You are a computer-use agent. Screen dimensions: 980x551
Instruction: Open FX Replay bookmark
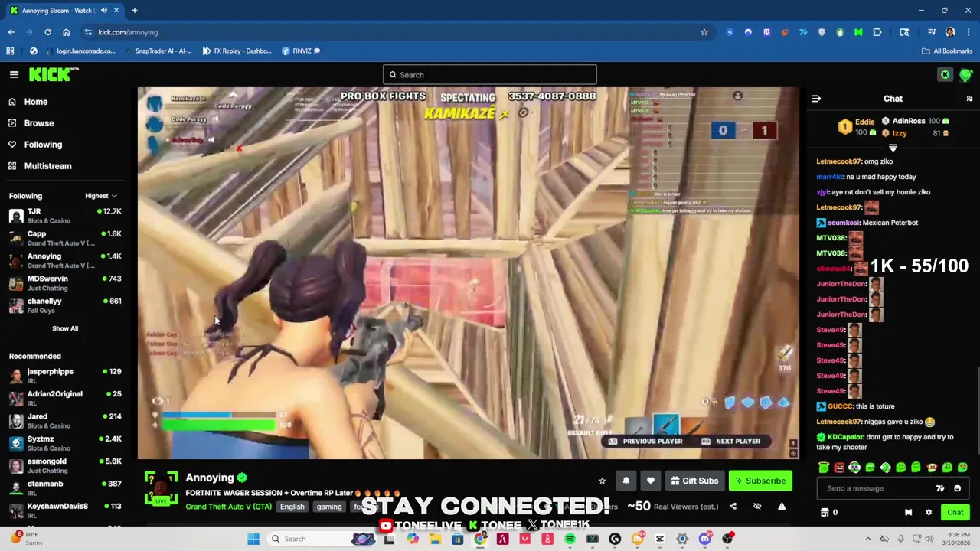[237, 51]
